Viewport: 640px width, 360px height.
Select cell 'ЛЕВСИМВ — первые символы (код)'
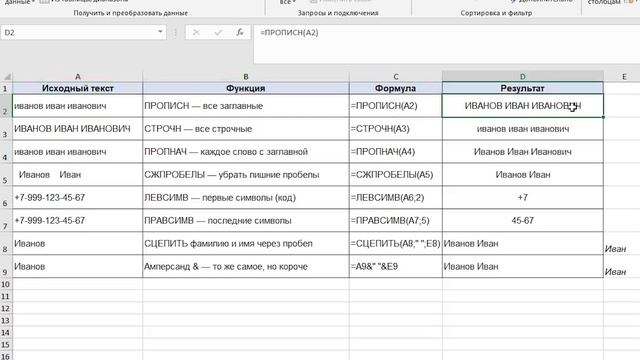click(x=246, y=198)
